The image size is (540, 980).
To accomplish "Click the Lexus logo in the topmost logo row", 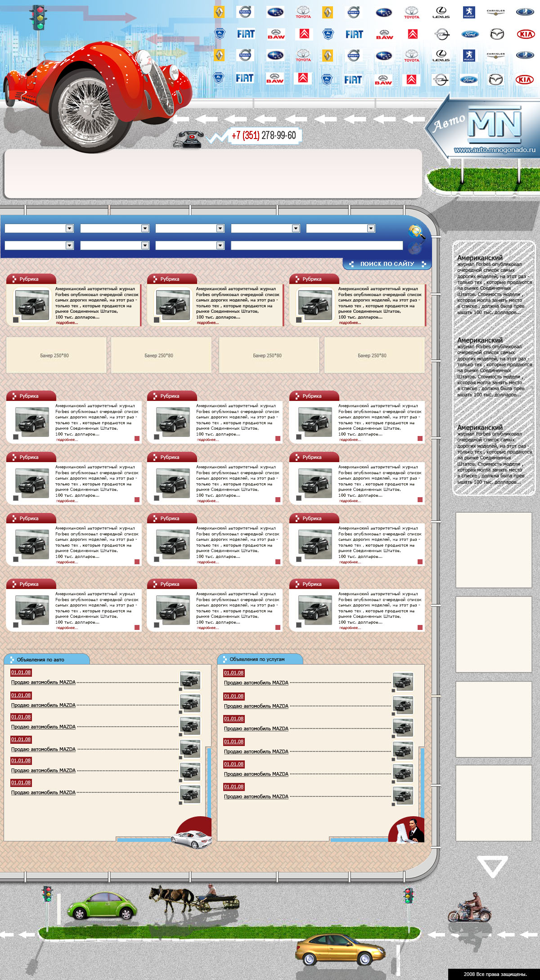I will coord(441,13).
